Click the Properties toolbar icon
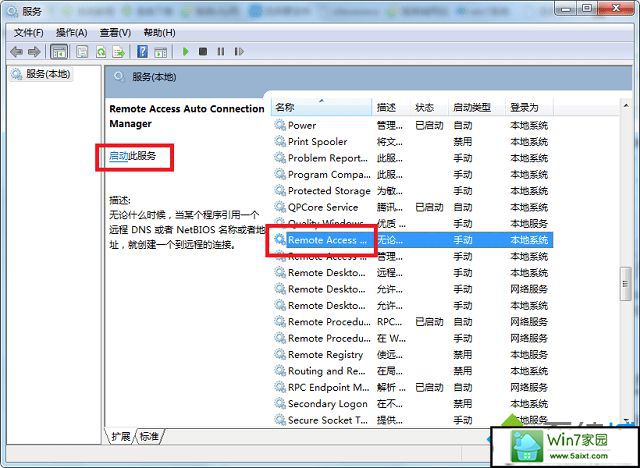The width and height of the screenshot is (640, 468). (82, 52)
